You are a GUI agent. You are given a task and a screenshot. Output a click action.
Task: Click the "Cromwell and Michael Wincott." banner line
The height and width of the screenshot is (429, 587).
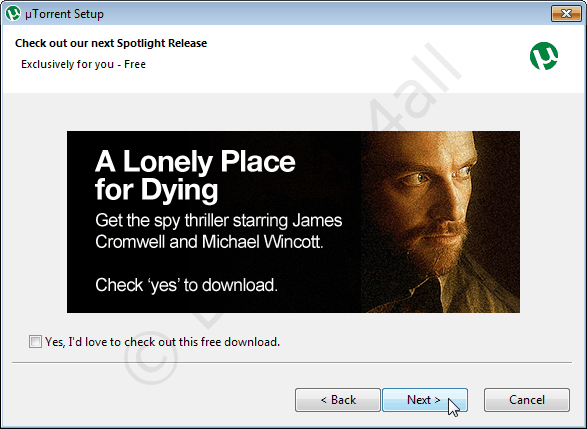209,242
